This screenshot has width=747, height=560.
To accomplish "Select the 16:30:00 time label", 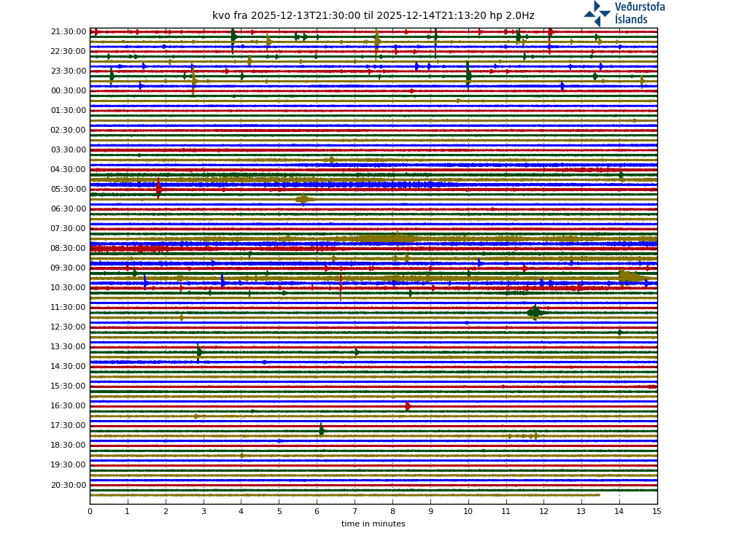I will [69, 406].
